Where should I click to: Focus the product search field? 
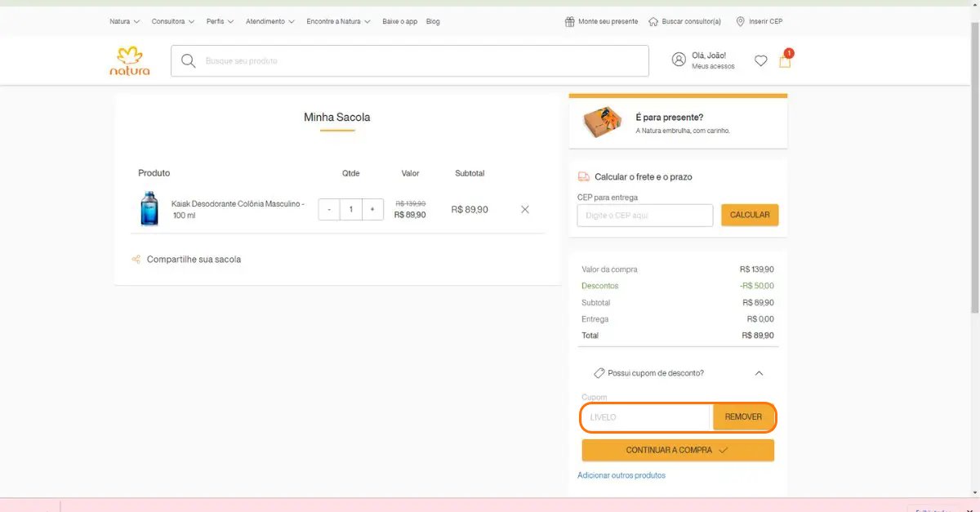410,61
